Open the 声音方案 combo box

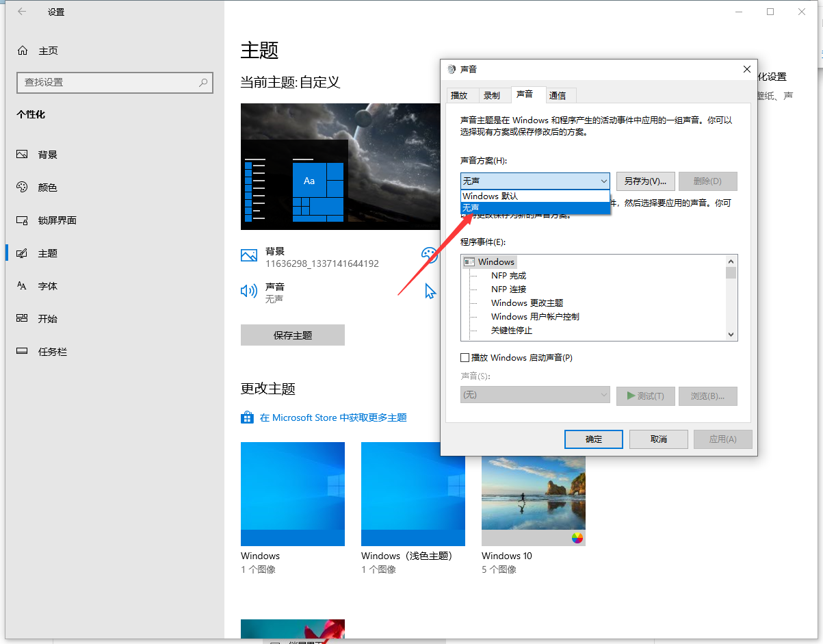(535, 181)
